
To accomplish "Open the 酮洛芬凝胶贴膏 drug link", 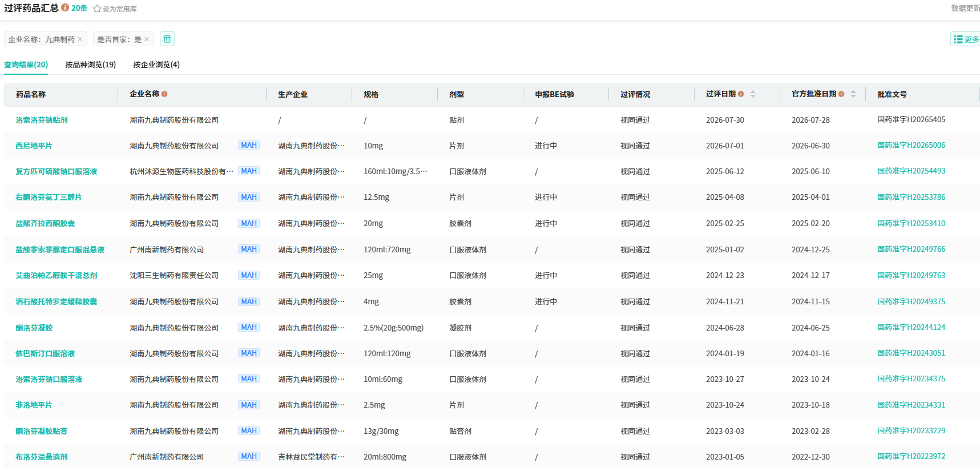I will (42, 432).
